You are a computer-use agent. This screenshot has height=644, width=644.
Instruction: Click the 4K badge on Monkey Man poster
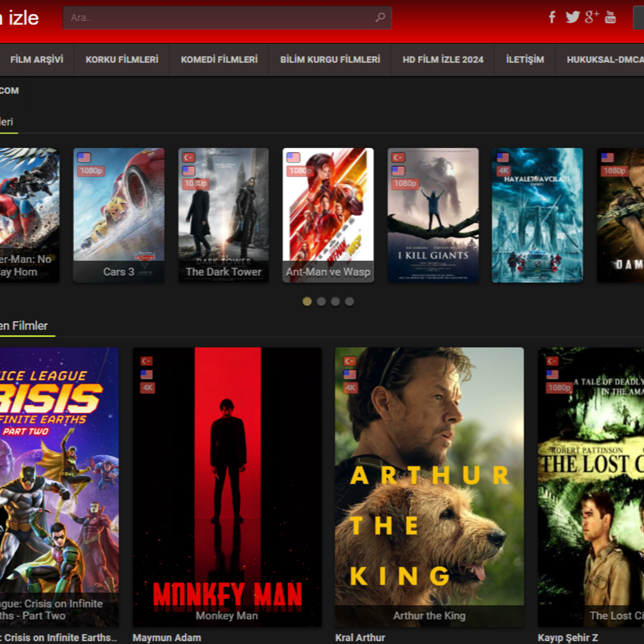[147, 388]
